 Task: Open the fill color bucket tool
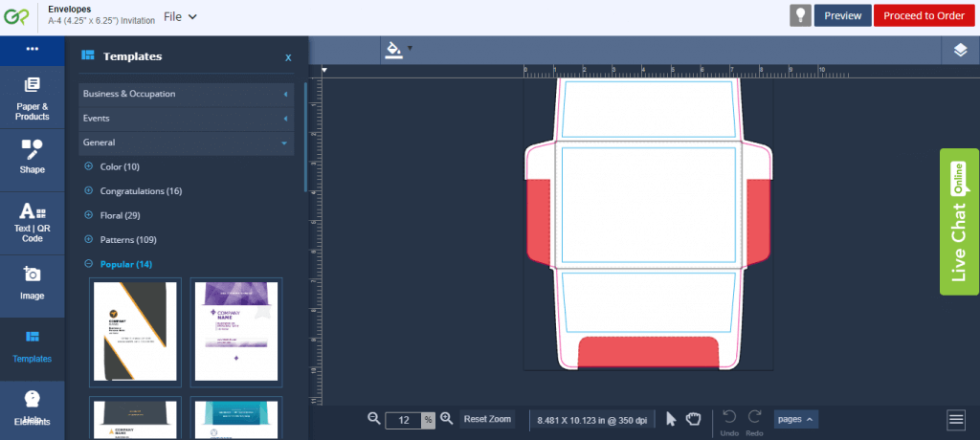tap(393, 50)
